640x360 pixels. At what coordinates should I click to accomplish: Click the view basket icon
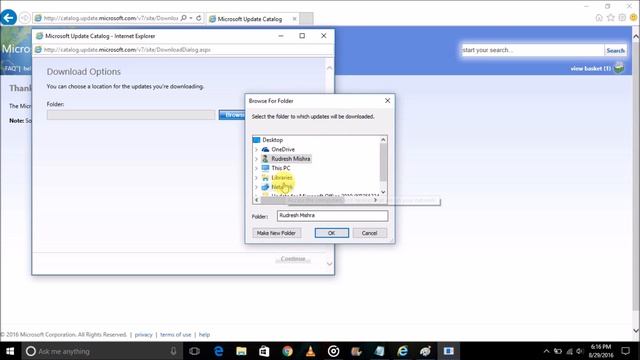click(x=619, y=68)
